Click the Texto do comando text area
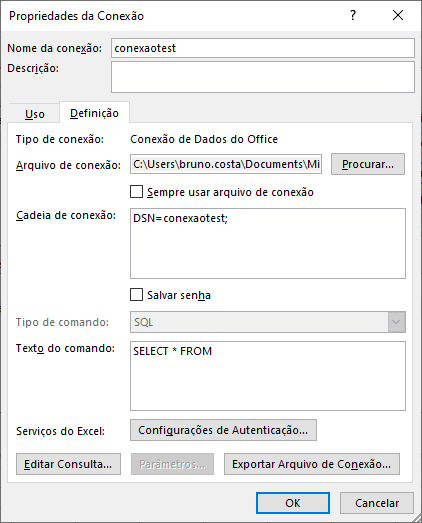Viewport: 422px width, 523px height. tap(268, 376)
